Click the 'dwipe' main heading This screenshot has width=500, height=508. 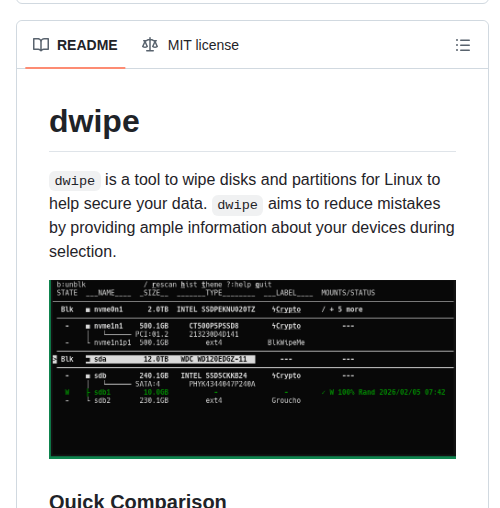tap(94, 122)
